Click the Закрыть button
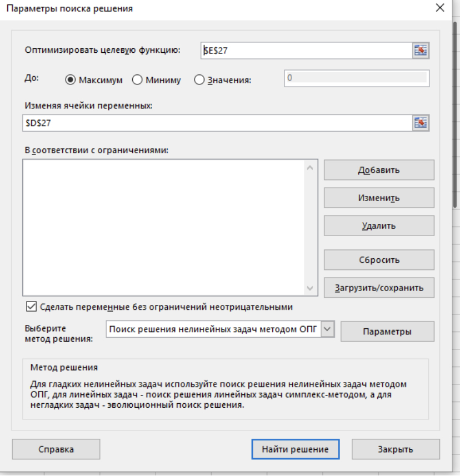 click(395, 449)
